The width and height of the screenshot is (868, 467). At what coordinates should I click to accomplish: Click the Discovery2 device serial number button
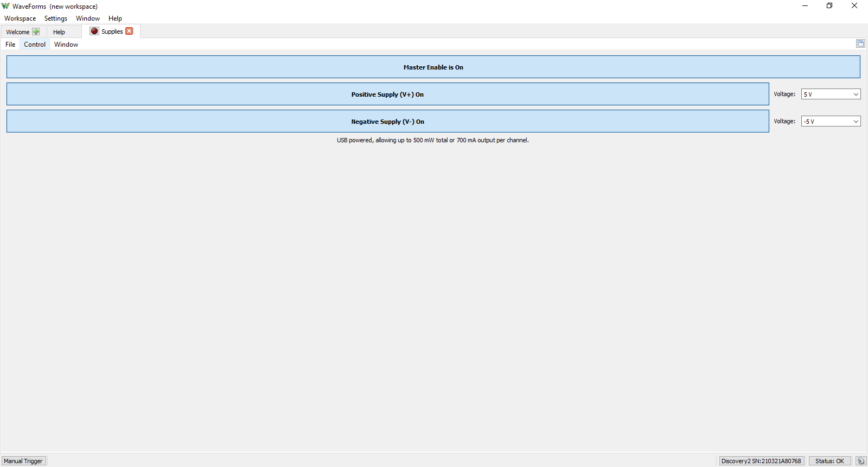[x=761, y=461]
